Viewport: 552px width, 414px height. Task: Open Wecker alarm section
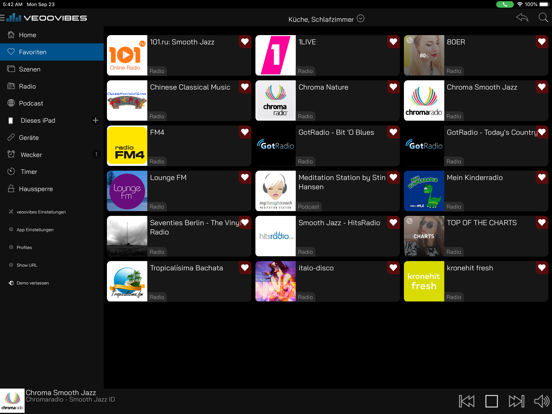[52, 155]
